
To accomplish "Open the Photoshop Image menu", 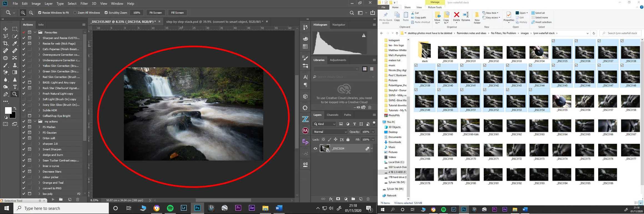I will [36, 4].
